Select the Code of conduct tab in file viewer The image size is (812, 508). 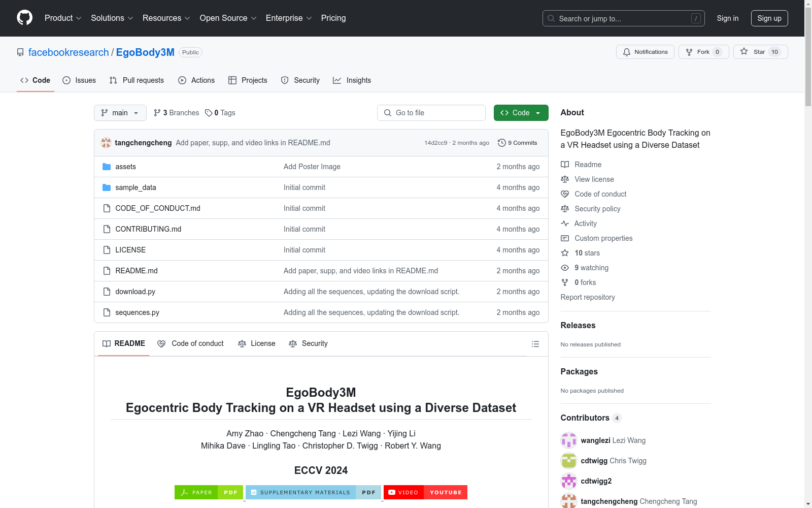point(191,344)
